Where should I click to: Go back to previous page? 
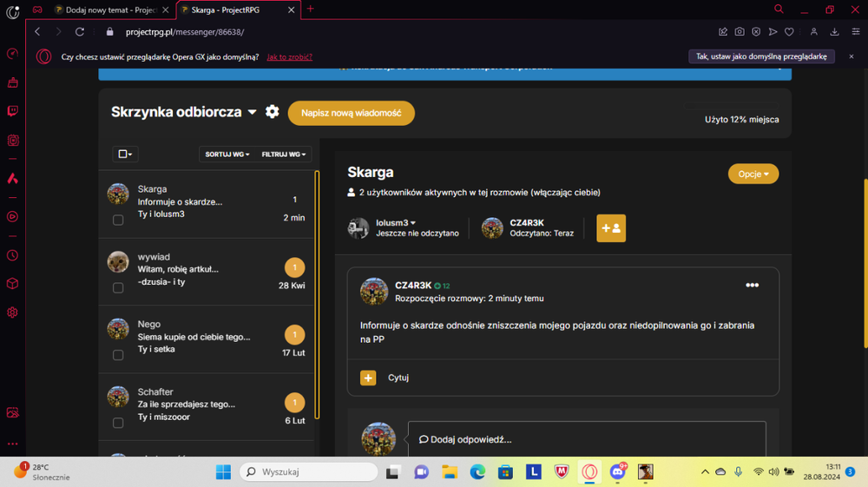tap(37, 32)
